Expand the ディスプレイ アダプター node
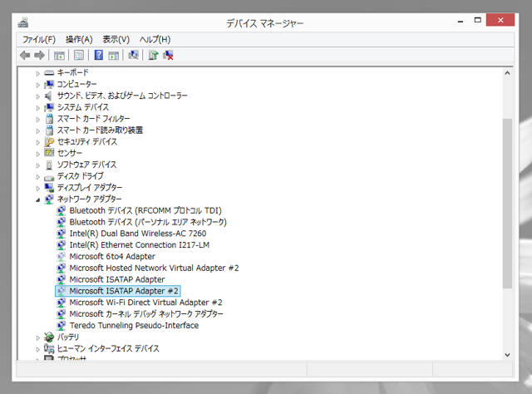 [37, 189]
